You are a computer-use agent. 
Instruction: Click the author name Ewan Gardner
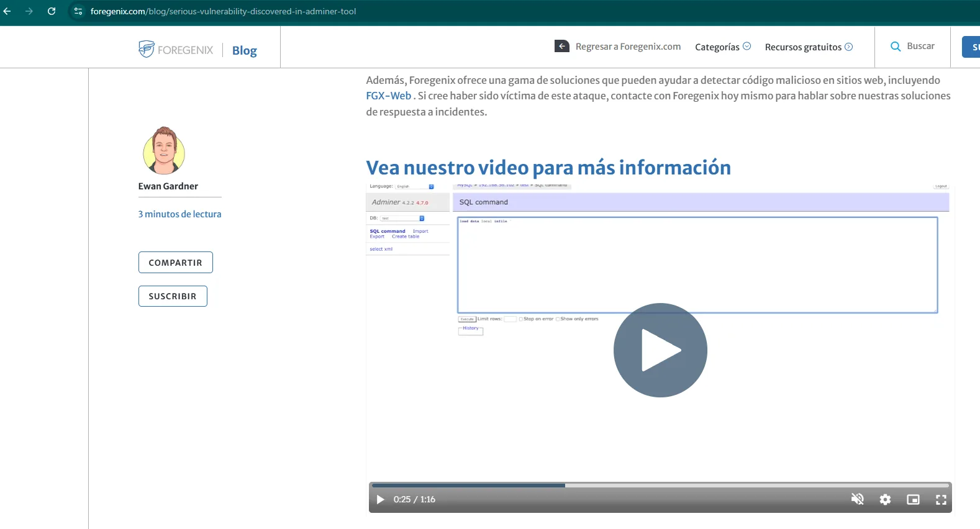[168, 186]
